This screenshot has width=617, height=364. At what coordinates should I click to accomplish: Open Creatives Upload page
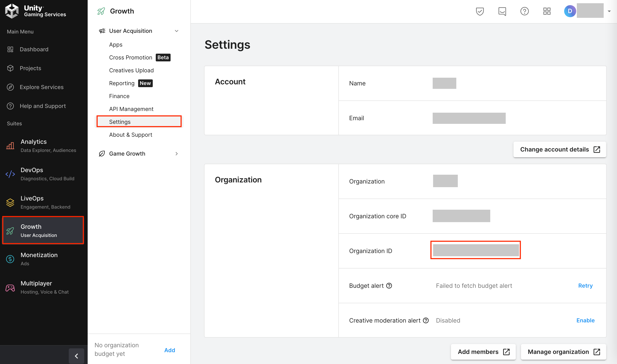click(x=131, y=70)
